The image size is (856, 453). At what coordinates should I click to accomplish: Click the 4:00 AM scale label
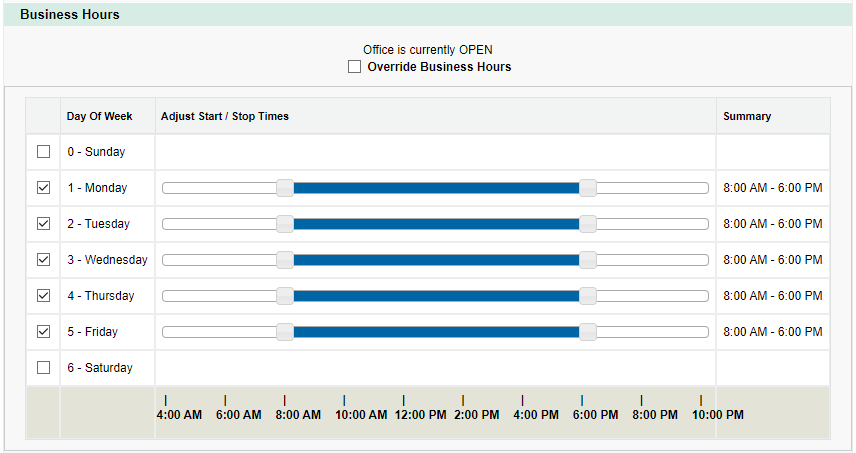point(179,415)
